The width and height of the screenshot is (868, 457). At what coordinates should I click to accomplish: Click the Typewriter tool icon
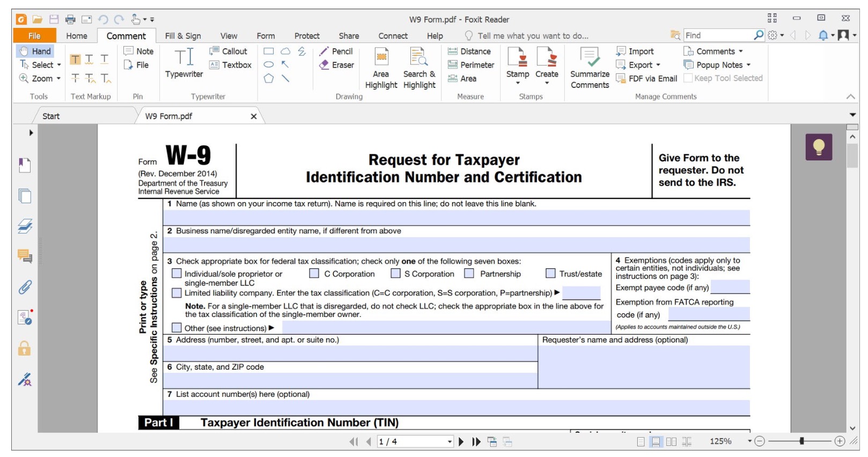183,57
